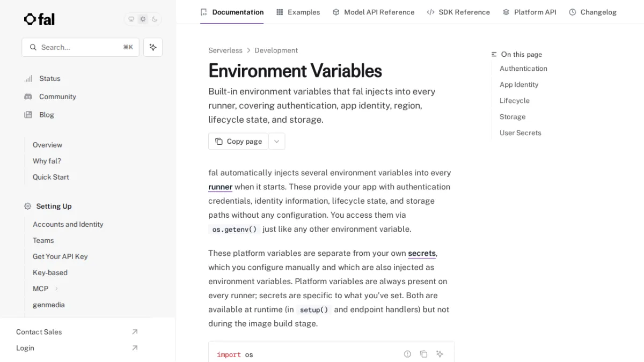Switch to Examples tab
Viewport: 644px width, 362px height.
[x=298, y=12]
